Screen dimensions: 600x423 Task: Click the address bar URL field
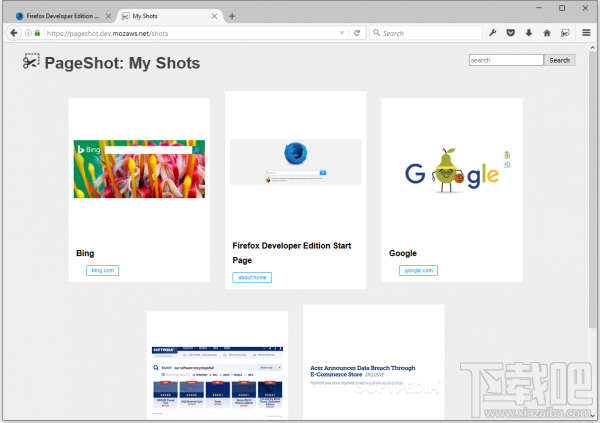pyautogui.click(x=191, y=33)
